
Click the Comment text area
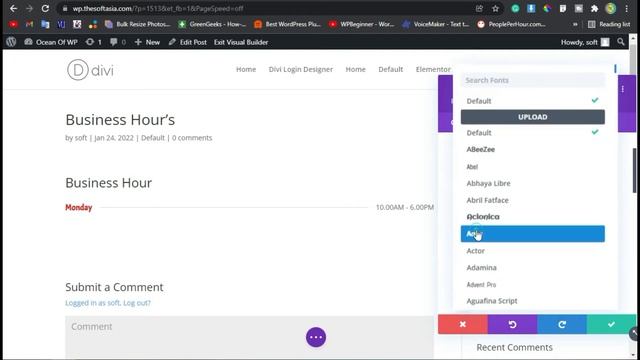(x=249, y=337)
